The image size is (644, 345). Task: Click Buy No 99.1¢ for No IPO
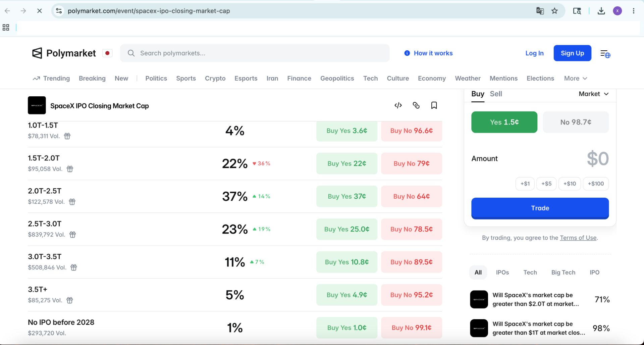412,328
